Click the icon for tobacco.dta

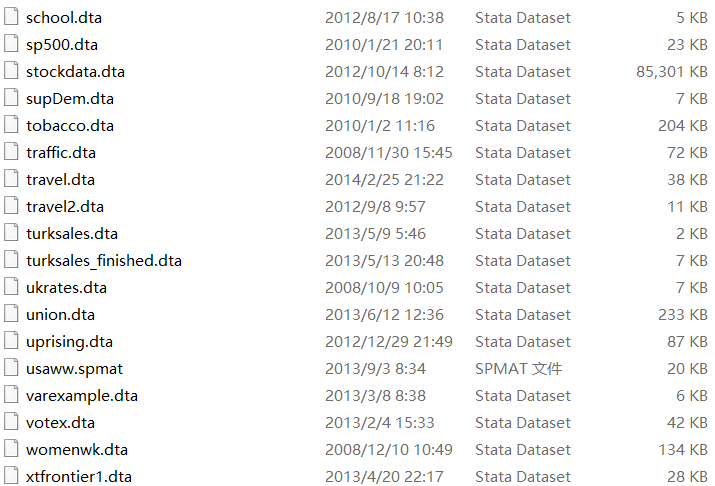point(10,125)
